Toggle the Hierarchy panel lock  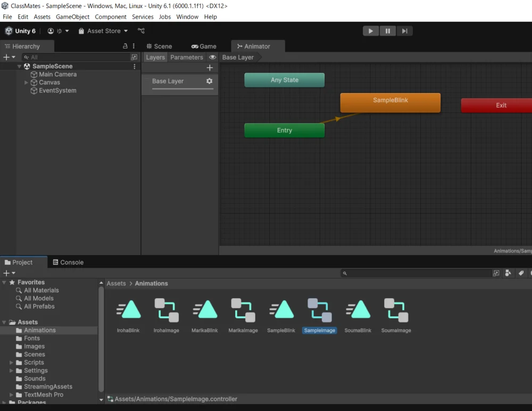[x=125, y=46]
